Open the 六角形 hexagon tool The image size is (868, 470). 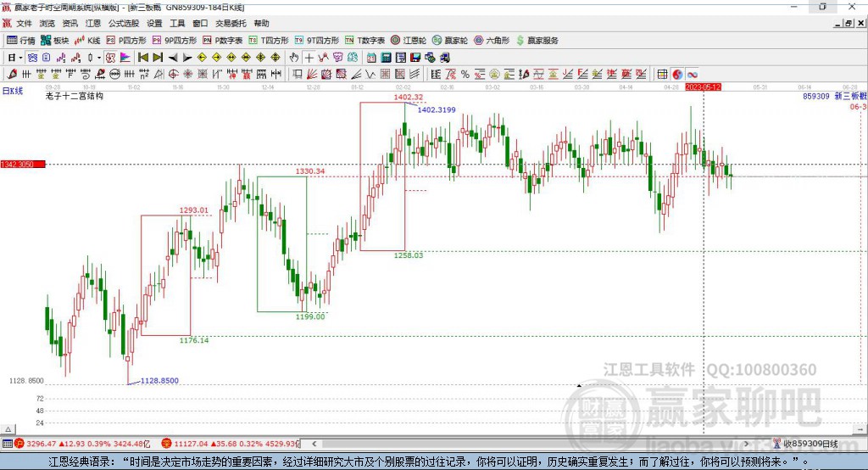[492, 40]
